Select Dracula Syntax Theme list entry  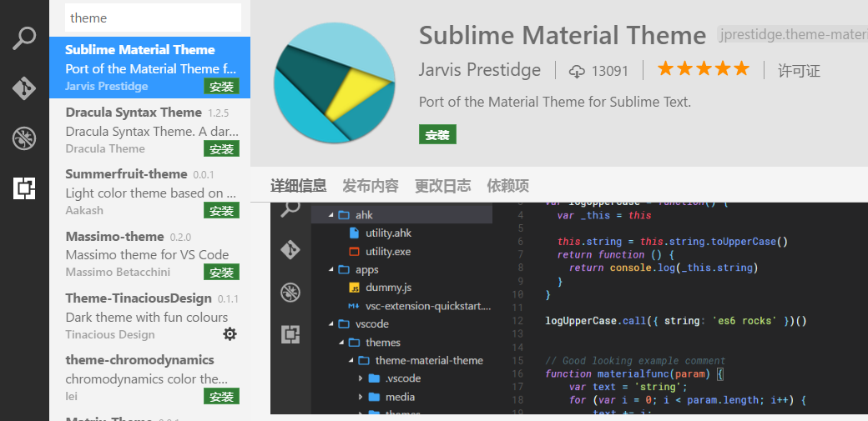pyautogui.click(x=149, y=130)
